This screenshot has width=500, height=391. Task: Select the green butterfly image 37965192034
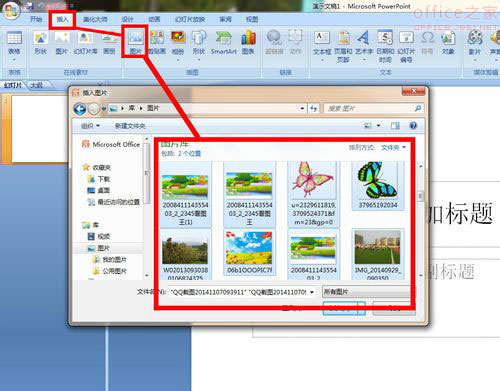pos(378,186)
